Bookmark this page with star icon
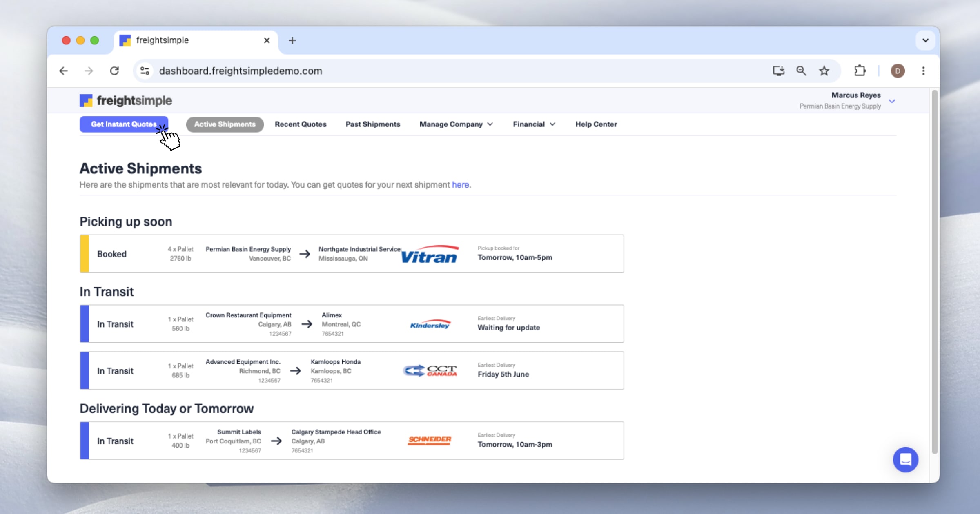 [x=824, y=71]
